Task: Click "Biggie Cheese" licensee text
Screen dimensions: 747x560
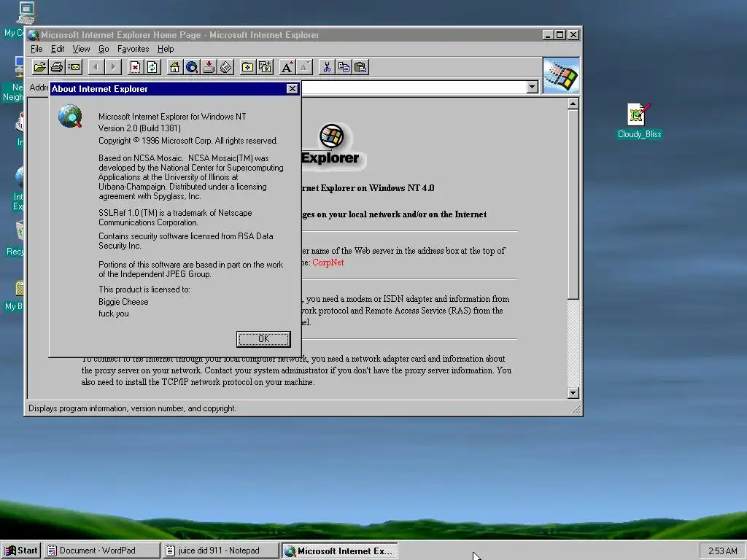Action: [123, 302]
